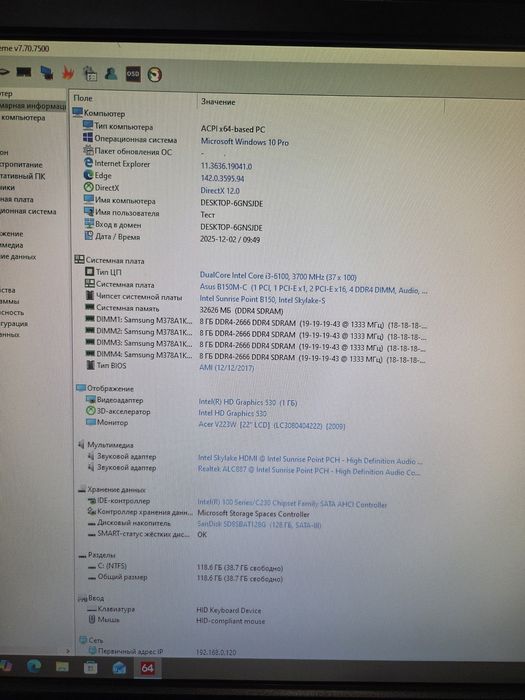Screen dimensions: 525x700
Task: Open the SanDisk SD8SBAT128G drive link
Action: point(259,524)
